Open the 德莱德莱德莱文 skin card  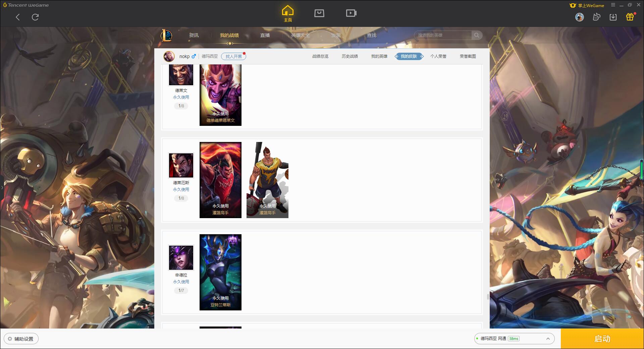(x=220, y=95)
